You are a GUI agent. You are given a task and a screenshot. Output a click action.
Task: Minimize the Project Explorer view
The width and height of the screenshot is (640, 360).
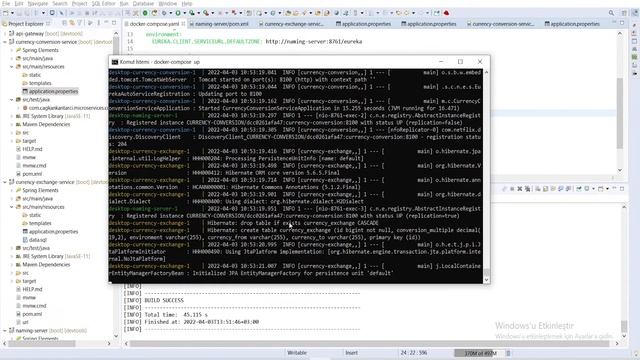[x=106, y=23]
